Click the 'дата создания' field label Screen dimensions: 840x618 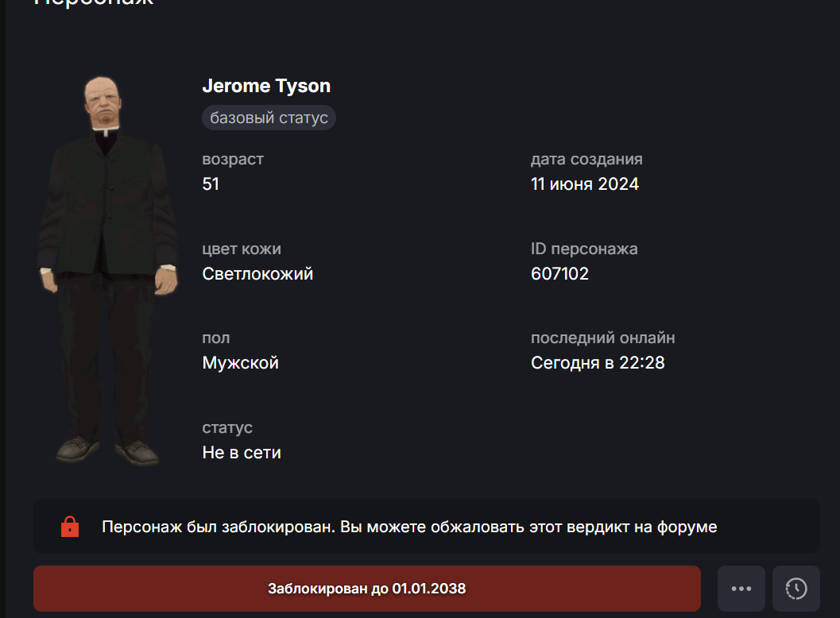coord(586,159)
